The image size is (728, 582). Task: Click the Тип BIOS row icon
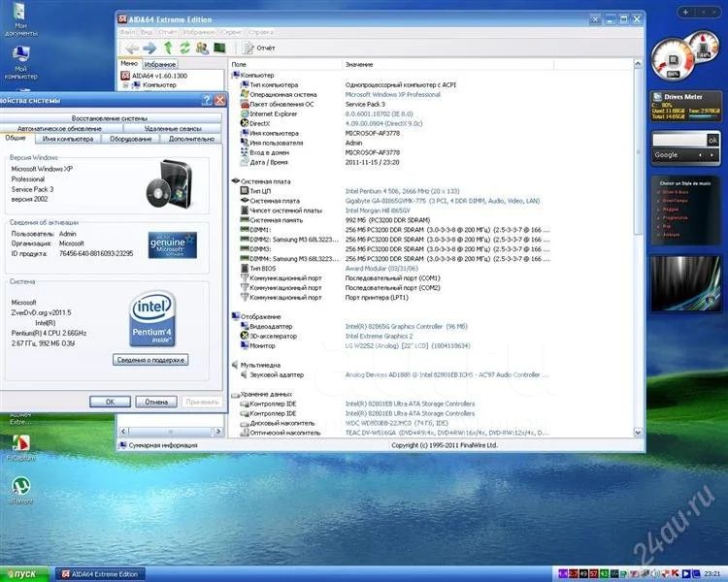click(245, 269)
